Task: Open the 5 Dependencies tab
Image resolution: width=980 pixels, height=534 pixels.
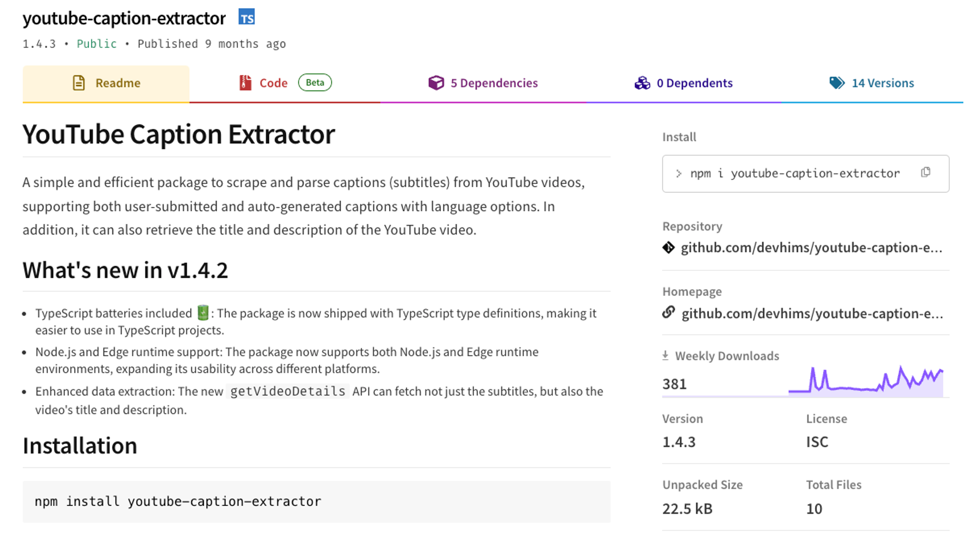Action: [494, 83]
